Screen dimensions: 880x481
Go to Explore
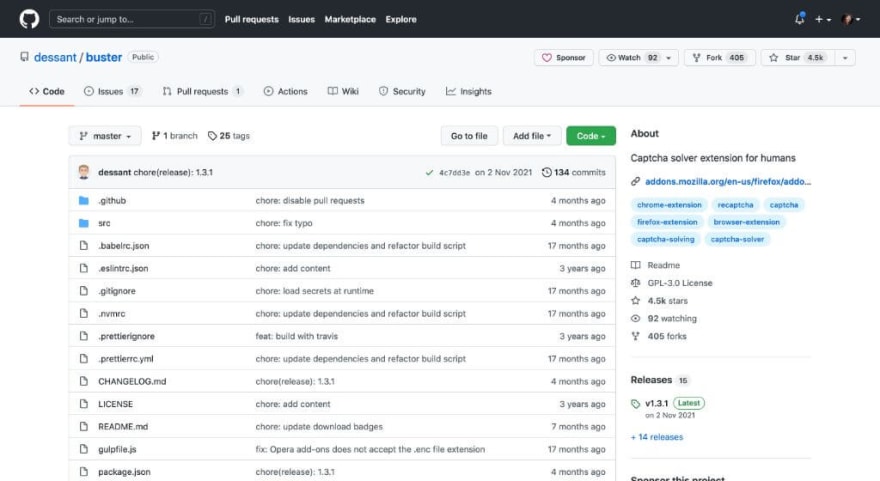click(x=401, y=19)
